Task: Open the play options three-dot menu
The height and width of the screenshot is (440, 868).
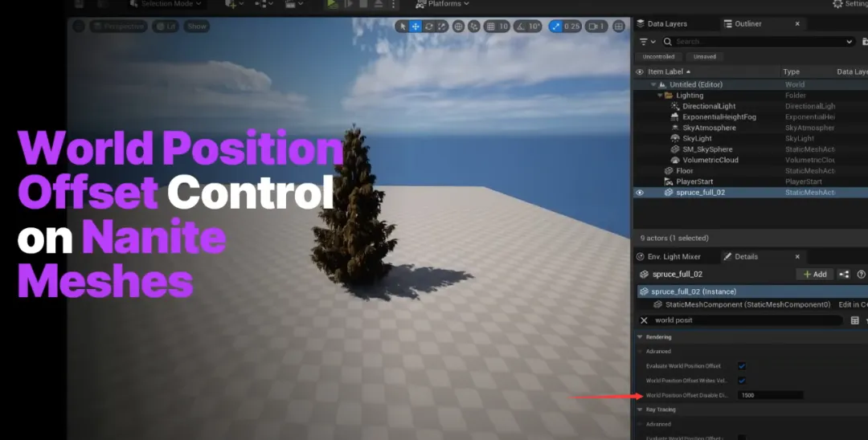Action: pos(394,4)
